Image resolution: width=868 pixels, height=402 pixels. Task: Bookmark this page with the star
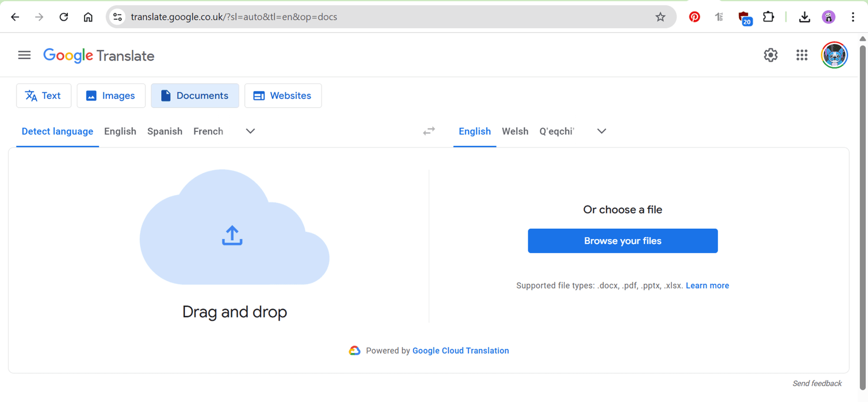pyautogui.click(x=660, y=17)
